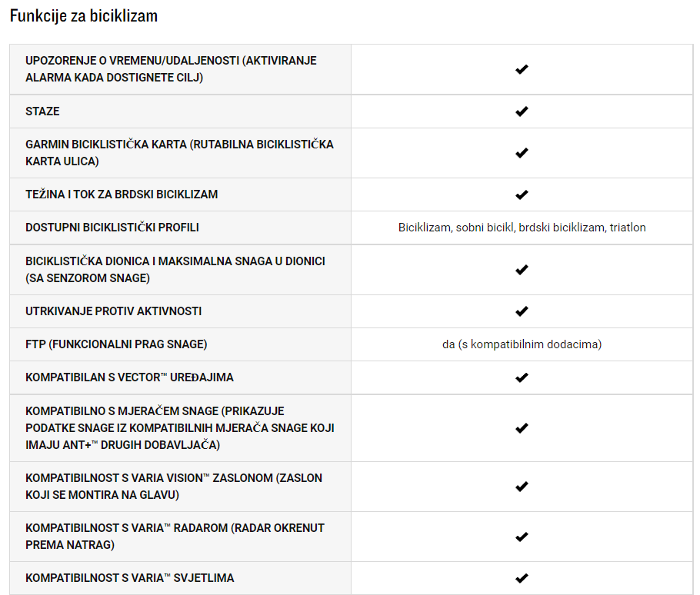Click checkmark for Varia Vision zaslonom row
The image size is (700, 595).
[x=522, y=487]
